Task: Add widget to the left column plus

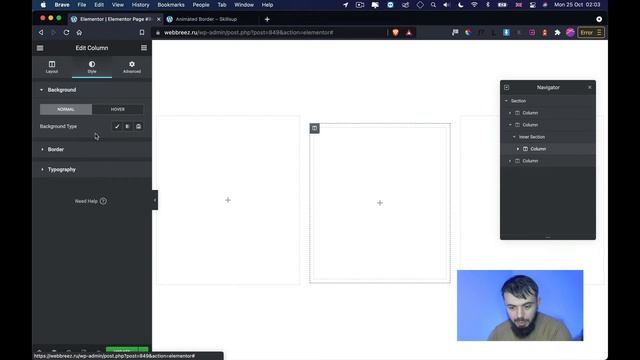Action: (228, 200)
